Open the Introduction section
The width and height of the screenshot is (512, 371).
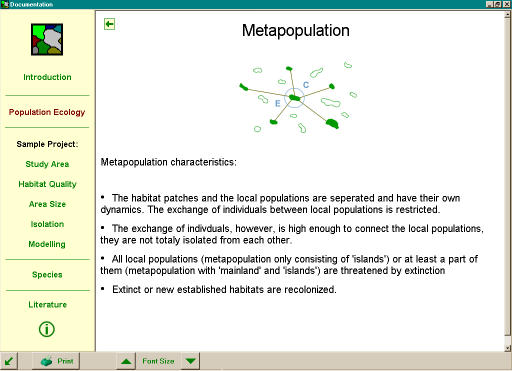pos(47,77)
